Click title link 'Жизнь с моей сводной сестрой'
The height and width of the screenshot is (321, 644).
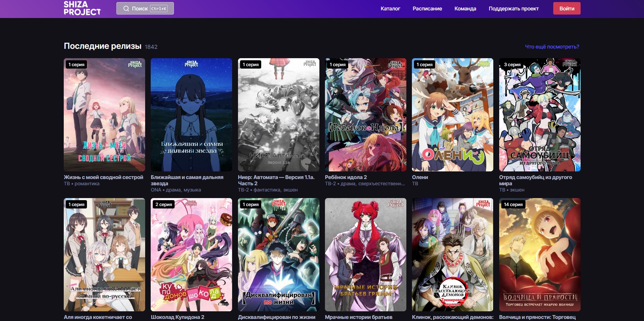click(103, 177)
